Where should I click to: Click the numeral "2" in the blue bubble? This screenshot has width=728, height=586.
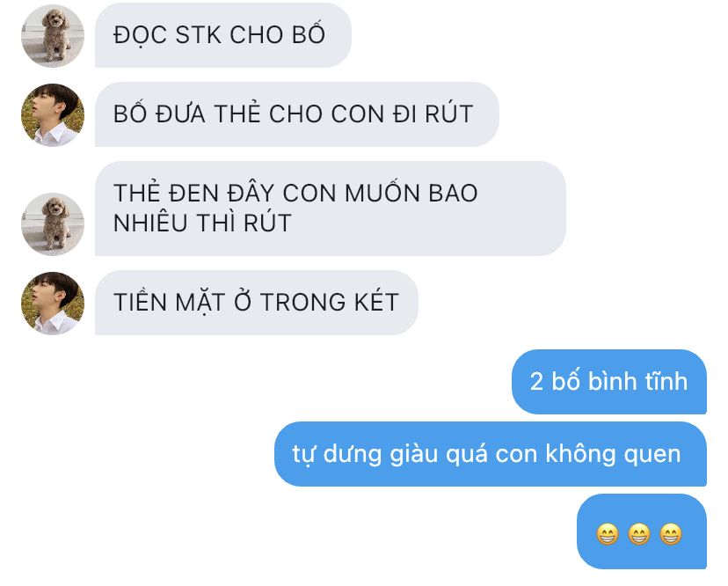click(536, 382)
